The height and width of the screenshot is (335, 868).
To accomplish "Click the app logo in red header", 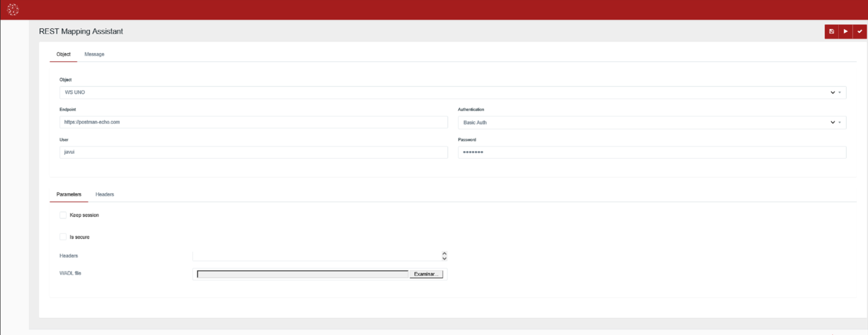I will coord(13,9).
